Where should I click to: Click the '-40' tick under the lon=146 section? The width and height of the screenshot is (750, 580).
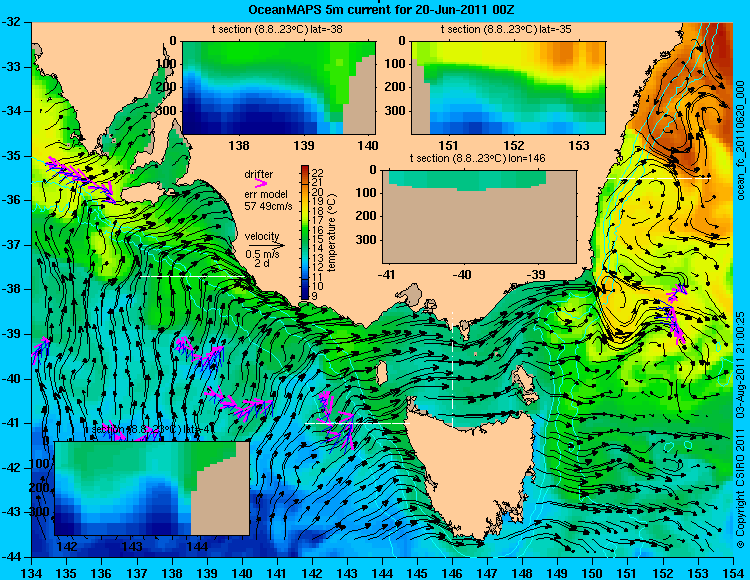[462, 275]
